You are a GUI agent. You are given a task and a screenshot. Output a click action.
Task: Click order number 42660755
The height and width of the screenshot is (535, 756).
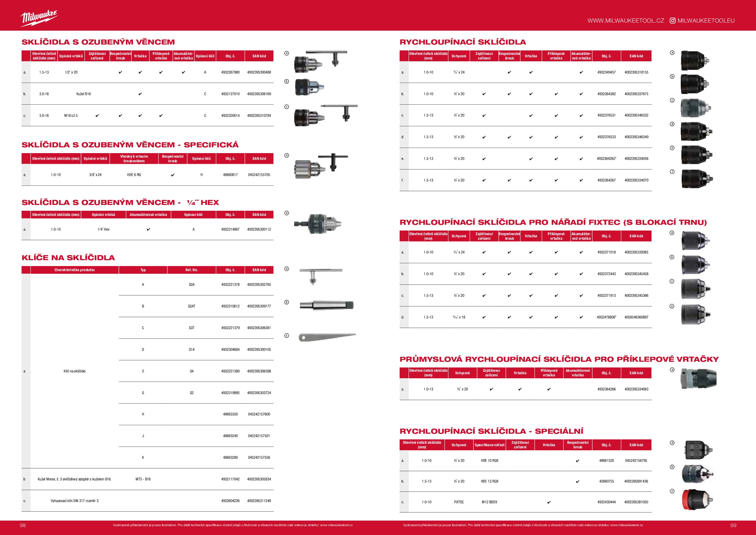click(x=607, y=481)
